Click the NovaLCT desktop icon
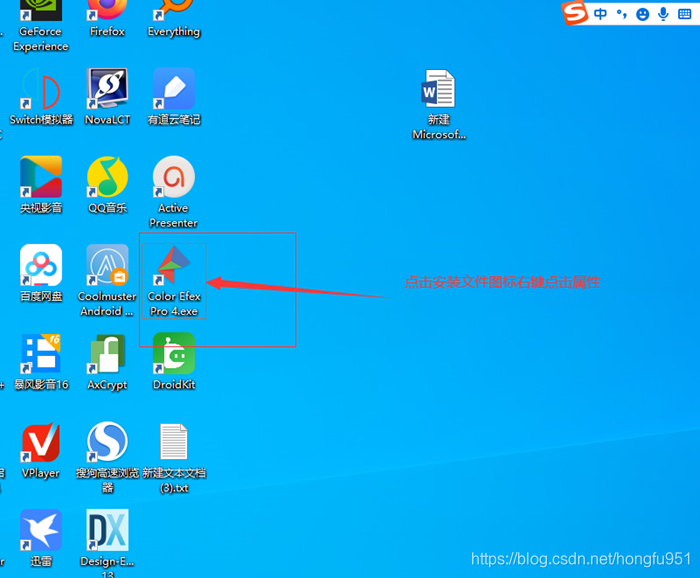 tap(107, 97)
